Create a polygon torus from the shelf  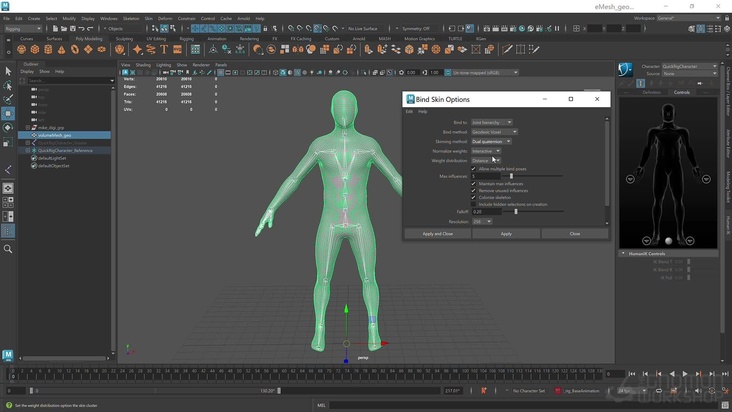[x=75, y=49]
